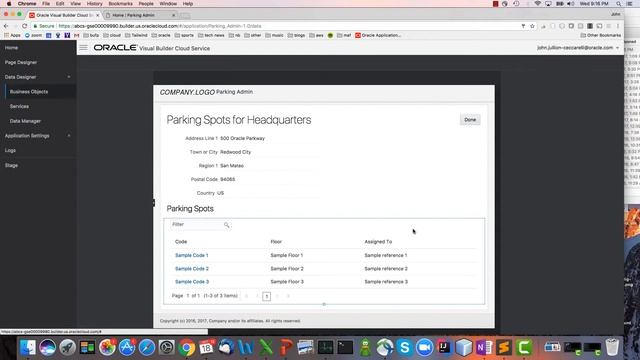
Task: Sort by the Assigned To column header
Action: click(378, 242)
